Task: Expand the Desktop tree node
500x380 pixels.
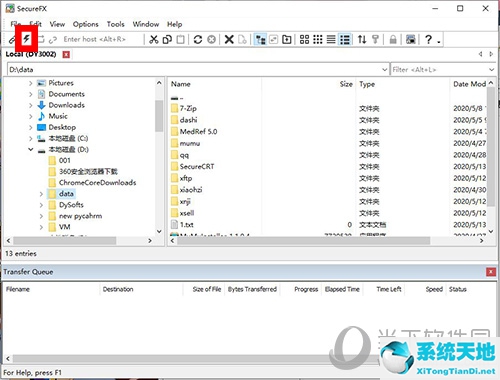Action: tap(31, 127)
